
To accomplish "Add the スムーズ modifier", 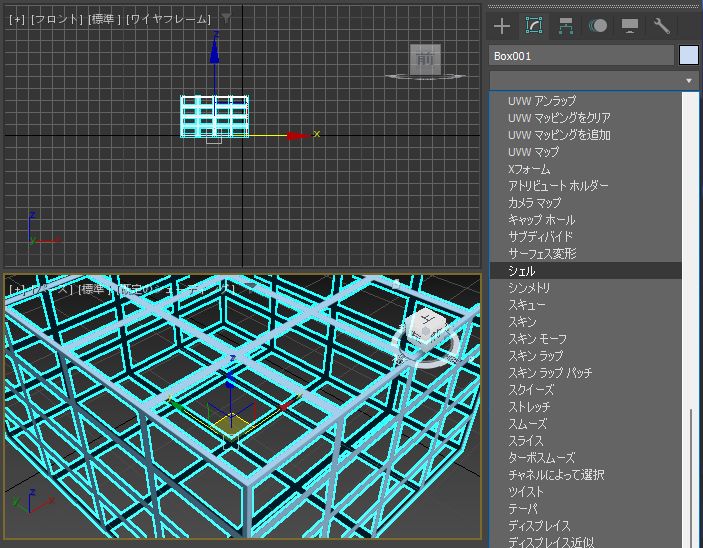I will tap(527, 424).
